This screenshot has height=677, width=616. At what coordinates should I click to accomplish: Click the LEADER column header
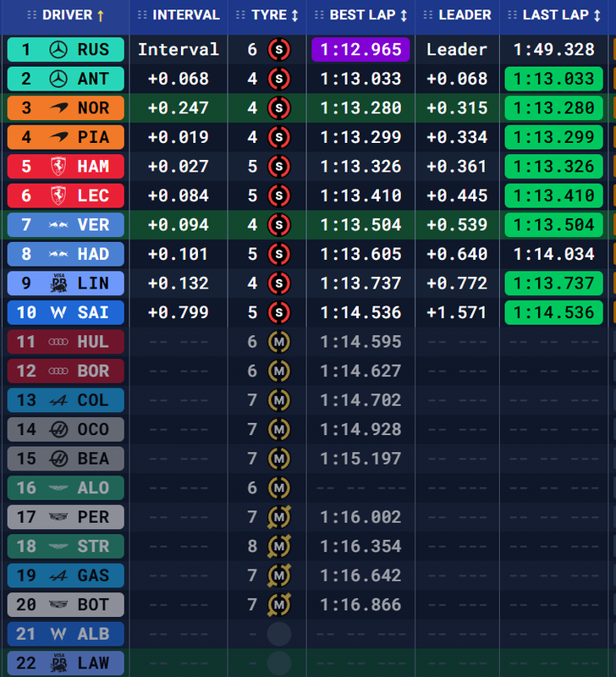(457, 15)
